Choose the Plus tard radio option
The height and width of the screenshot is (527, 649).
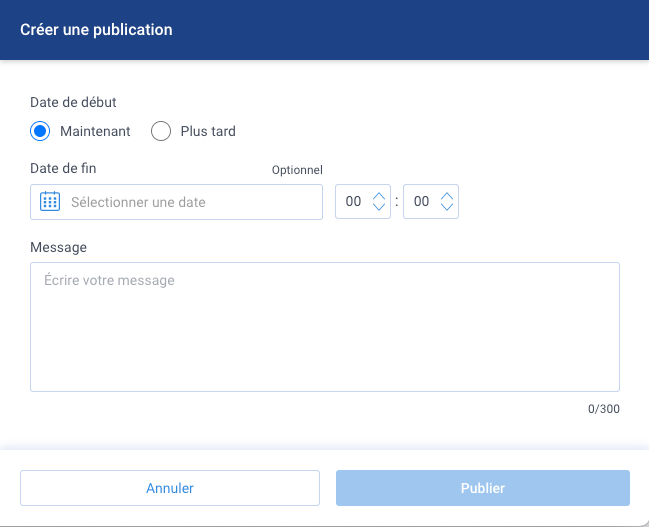pyautogui.click(x=161, y=131)
